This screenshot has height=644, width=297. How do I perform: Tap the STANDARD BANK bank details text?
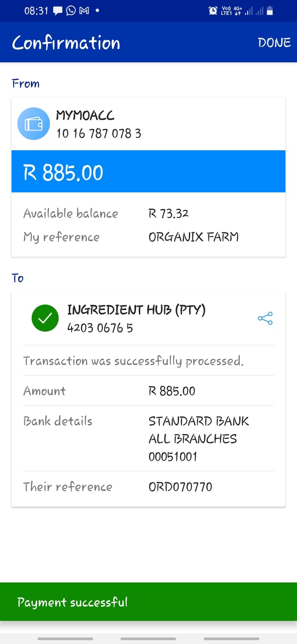(198, 421)
